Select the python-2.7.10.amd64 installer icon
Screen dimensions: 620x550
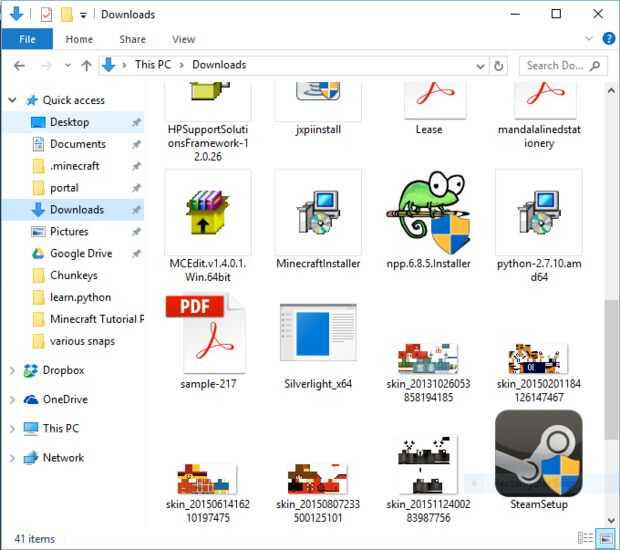pos(539,212)
